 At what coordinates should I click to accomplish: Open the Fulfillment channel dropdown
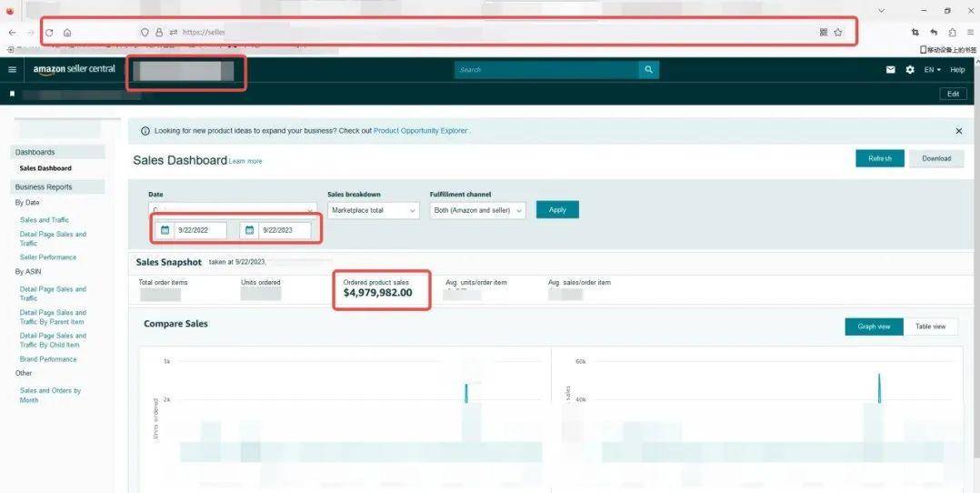pyautogui.click(x=477, y=211)
